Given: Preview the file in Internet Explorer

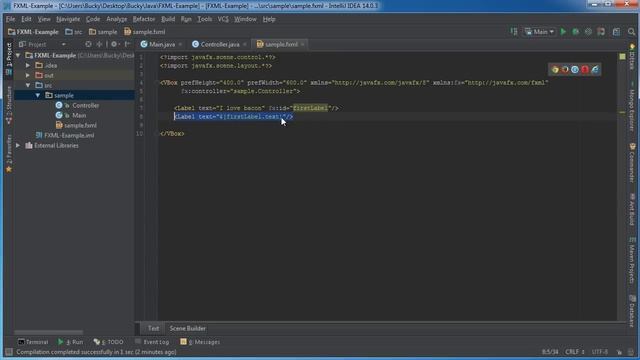Looking at the screenshot, I should [x=595, y=70].
